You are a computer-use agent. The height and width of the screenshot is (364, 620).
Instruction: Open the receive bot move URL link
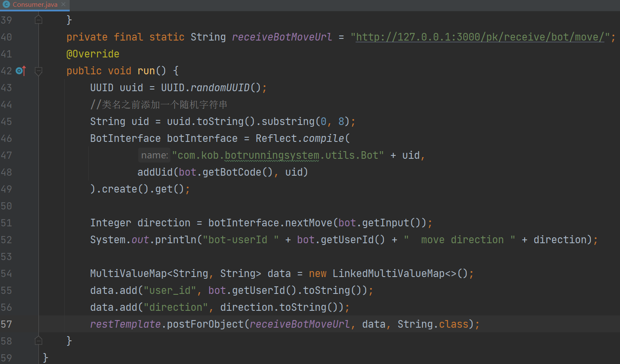(x=480, y=37)
